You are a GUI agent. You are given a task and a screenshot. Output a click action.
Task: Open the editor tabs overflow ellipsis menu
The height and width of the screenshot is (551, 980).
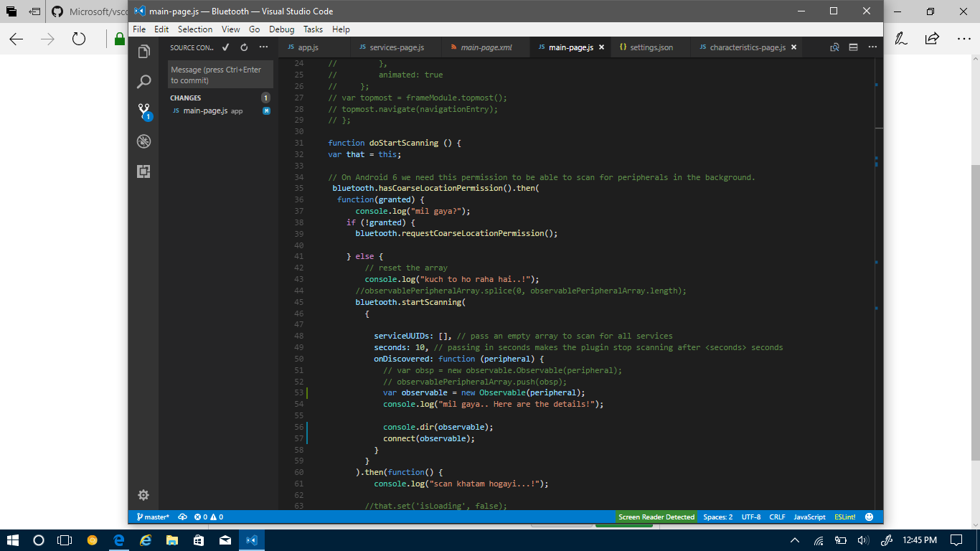[872, 47]
